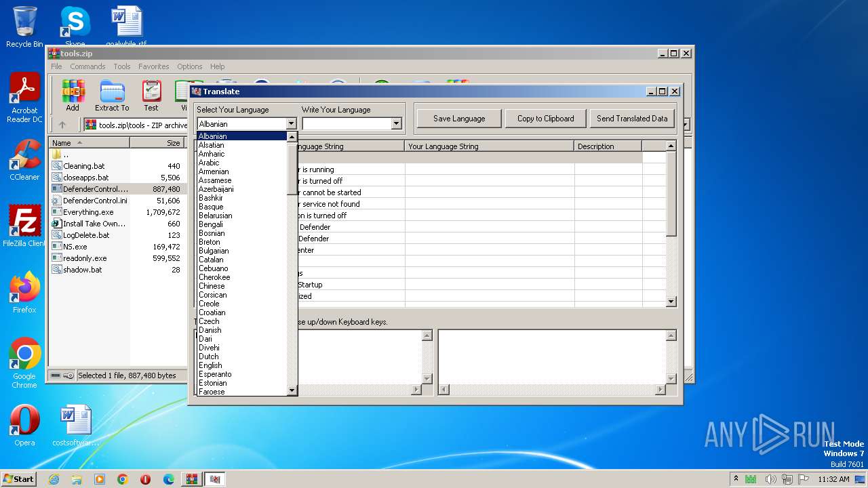Click the Translate app taskbar button
868x488 pixels.
pyautogui.click(x=215, y=479)
